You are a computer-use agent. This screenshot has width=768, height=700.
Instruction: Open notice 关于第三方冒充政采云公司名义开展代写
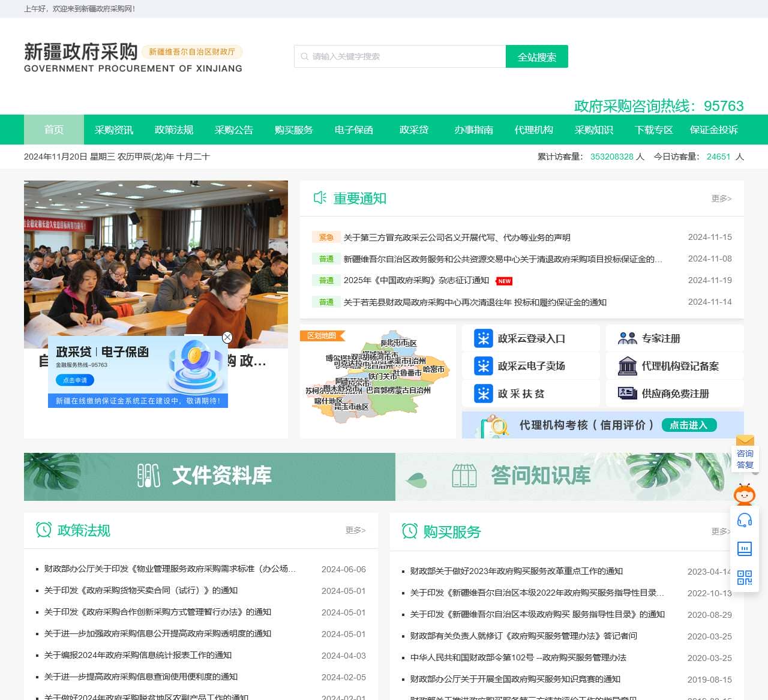(457, 238)
